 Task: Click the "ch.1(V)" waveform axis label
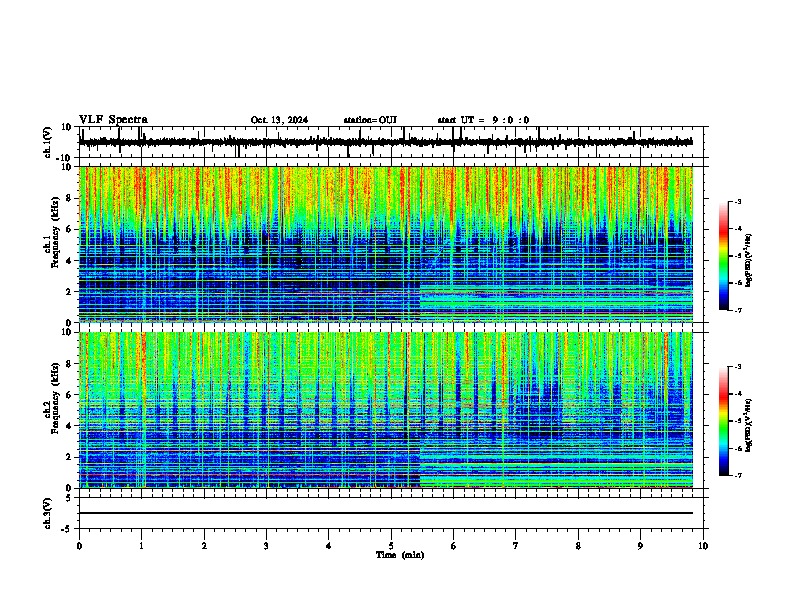click(48, 142)
